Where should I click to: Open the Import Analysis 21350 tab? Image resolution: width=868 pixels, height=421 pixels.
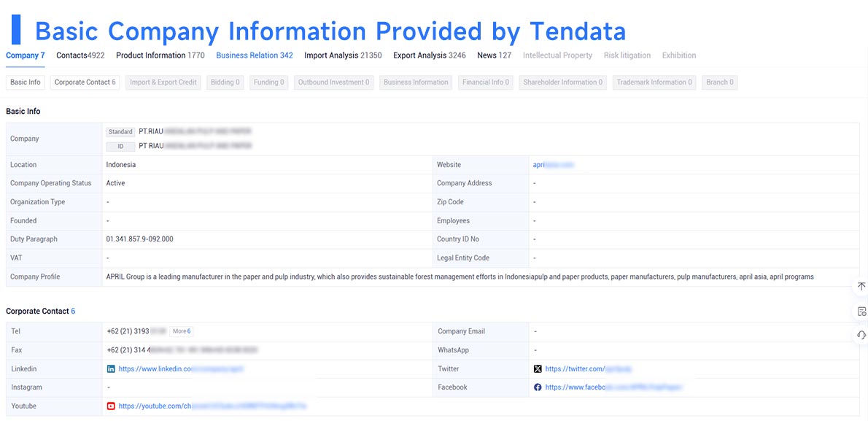[344, 55]
